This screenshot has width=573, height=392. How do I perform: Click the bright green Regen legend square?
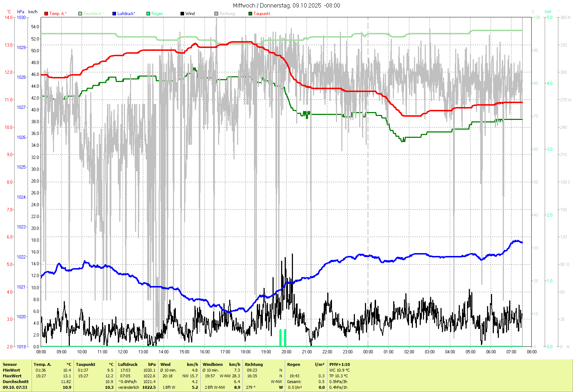(148, 14)
